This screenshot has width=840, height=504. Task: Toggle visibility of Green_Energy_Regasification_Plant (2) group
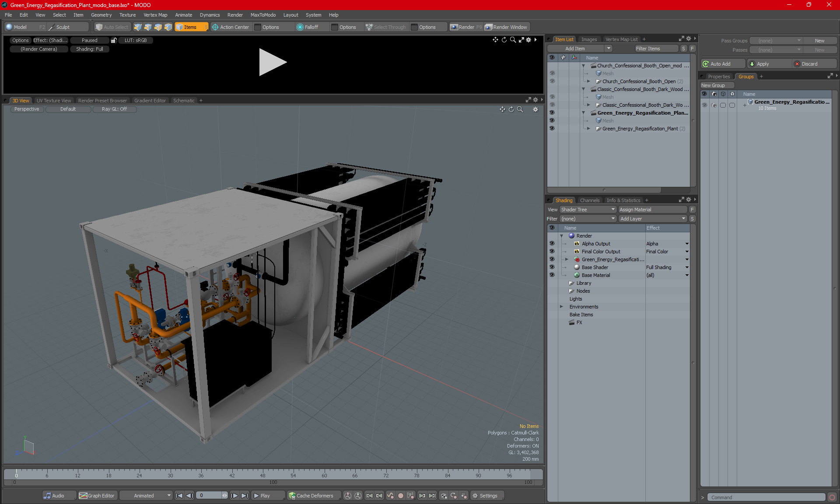pos(552,129)
